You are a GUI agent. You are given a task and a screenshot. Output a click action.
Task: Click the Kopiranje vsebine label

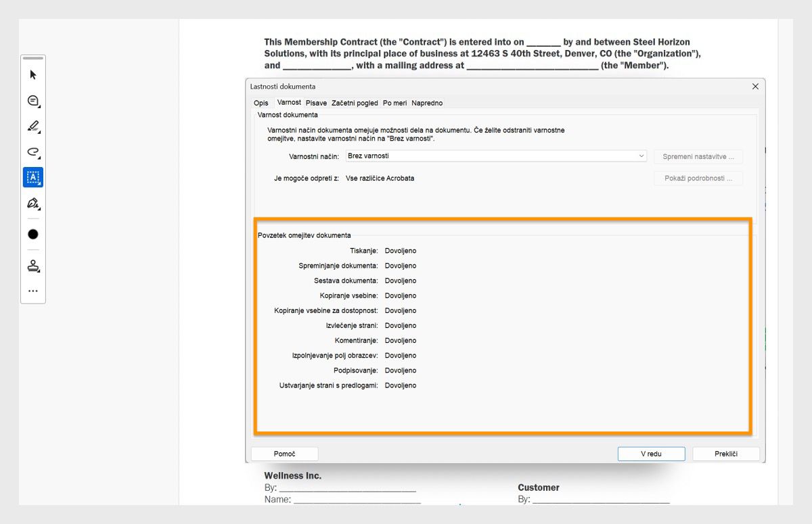[349, 295]
